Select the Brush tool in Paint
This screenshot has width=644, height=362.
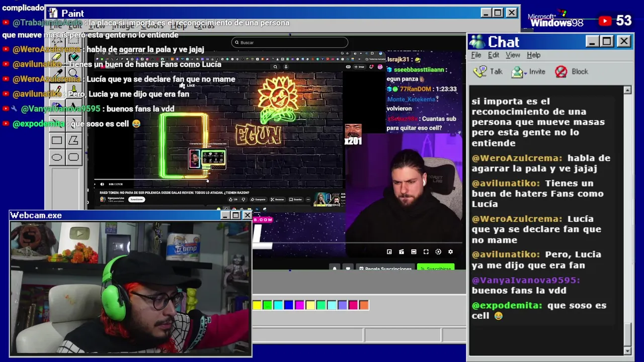point(73,90)
